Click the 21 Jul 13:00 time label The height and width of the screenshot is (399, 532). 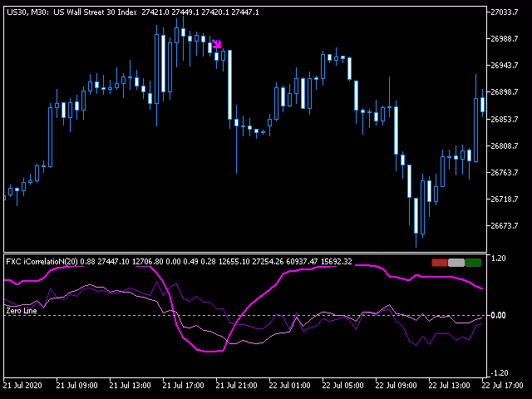pos(130,386)
